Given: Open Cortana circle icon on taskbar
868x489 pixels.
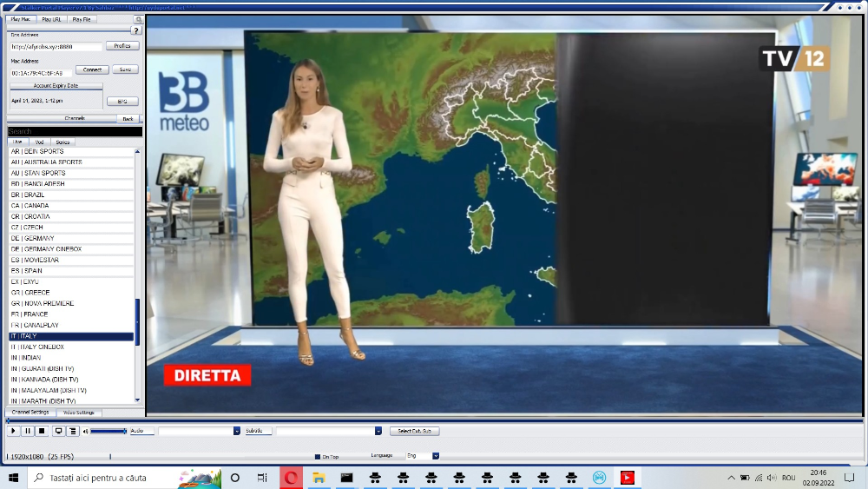Looking at the screenshot, I should [234, 478].
